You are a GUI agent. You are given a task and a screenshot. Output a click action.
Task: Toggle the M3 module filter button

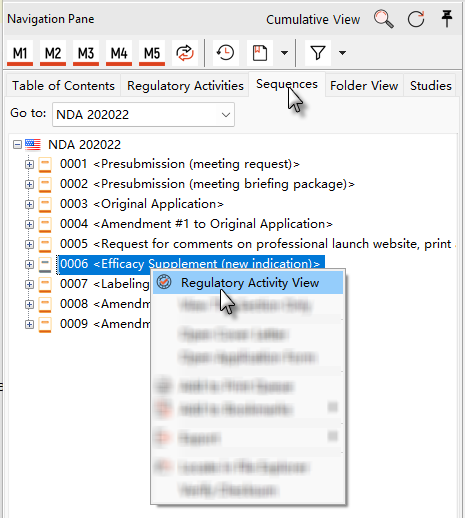point(86,53)
